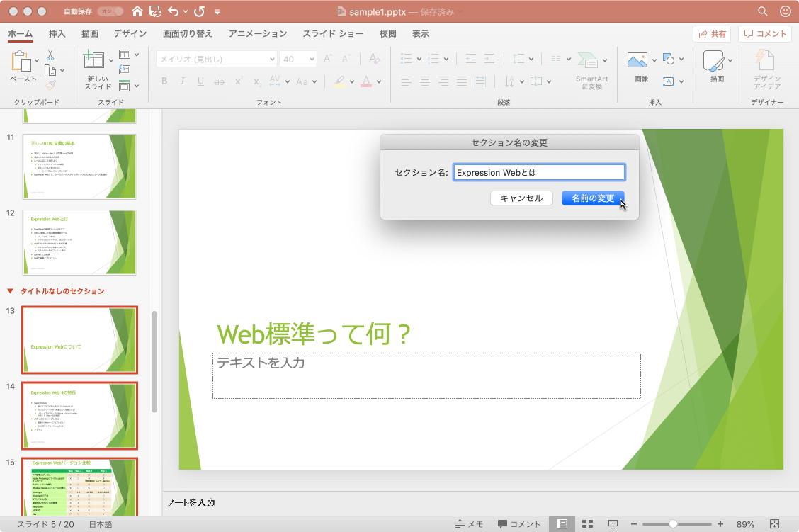Click the Shapes icon

(669, 59)
